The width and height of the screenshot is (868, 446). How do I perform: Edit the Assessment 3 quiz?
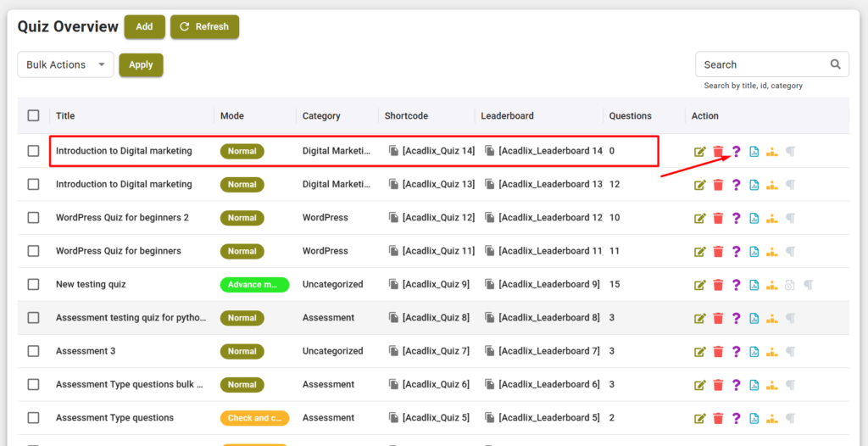pyautogui.click(x=700, y=351)
